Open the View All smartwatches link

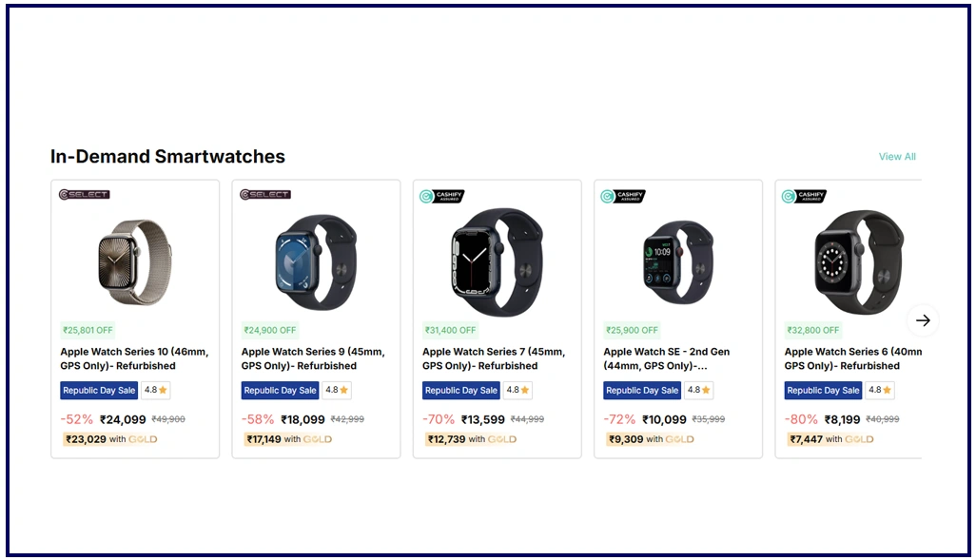(x=896, y=157)
